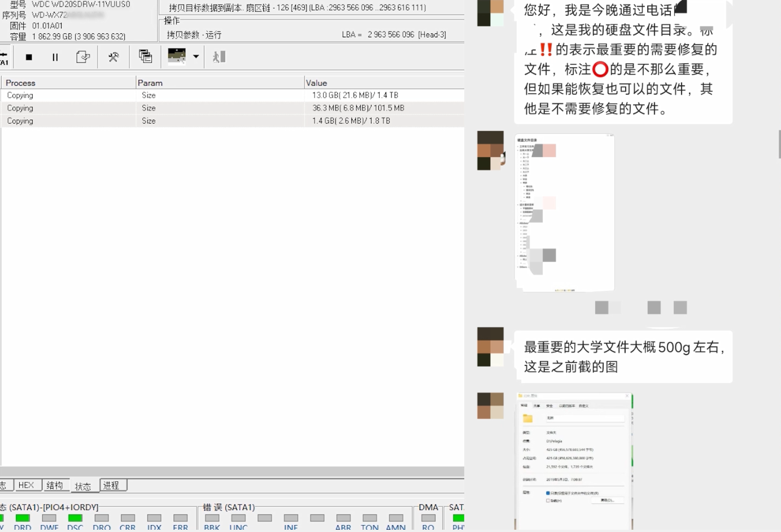Open the sector map view icon
The image size is (781, 532).
coord(177,56)
